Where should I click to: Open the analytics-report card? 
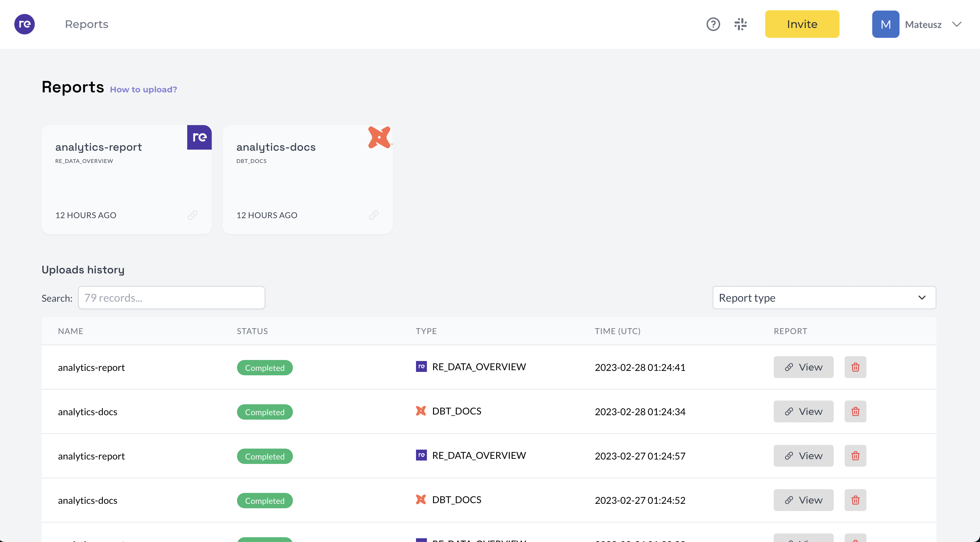127,180
